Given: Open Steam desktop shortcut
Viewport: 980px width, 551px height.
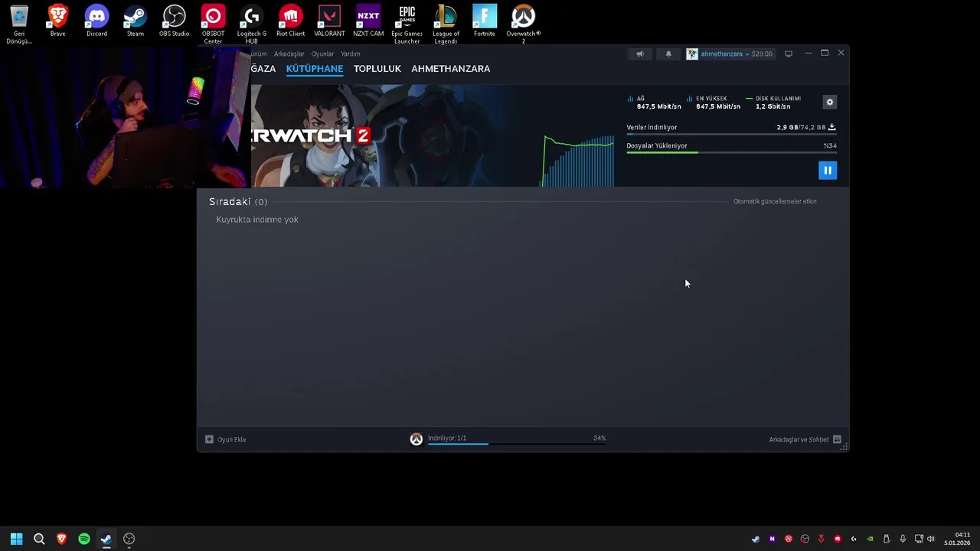Looking at the screenshot, I should click(136, 21).
